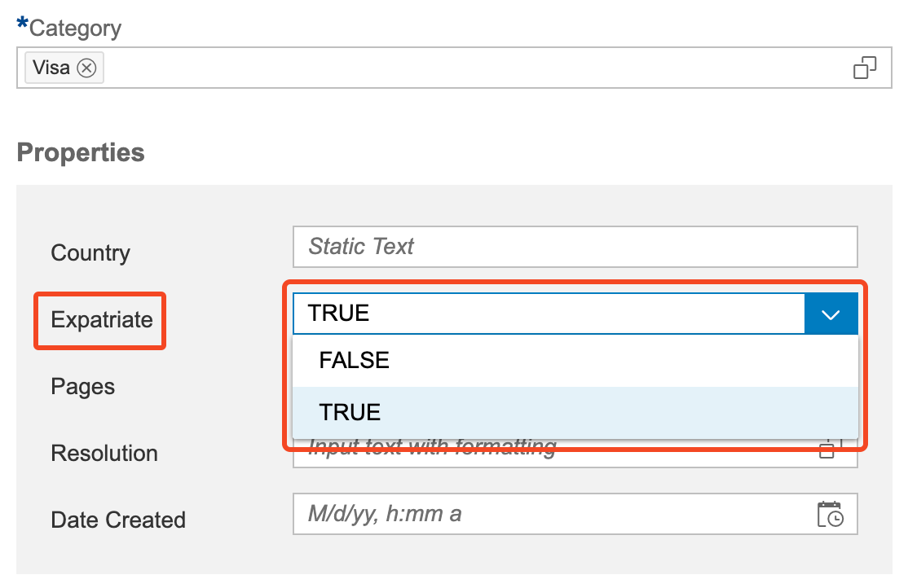Click empty area of Category field
Image resolution: width=908 pixels, height=588 pixels.
tap(473, 68)
